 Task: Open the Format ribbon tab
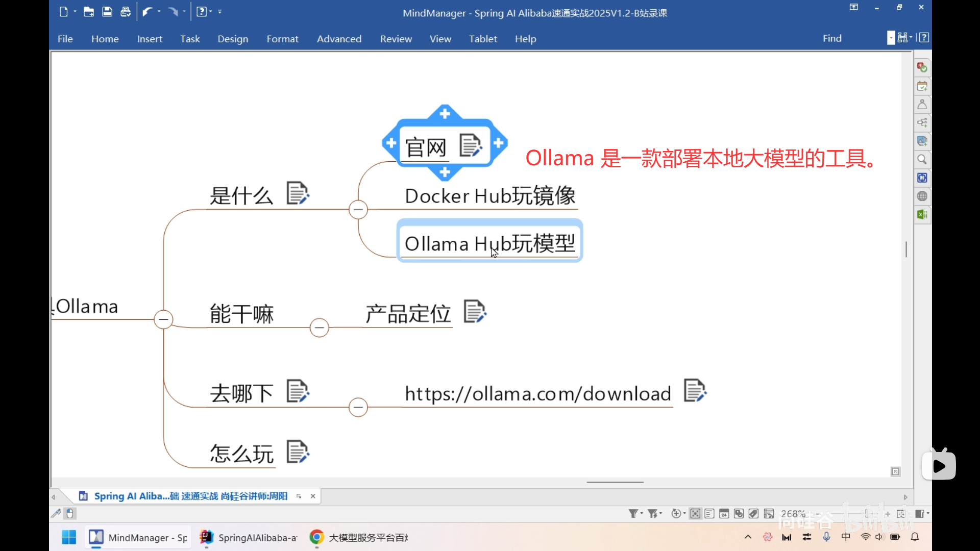tap(282, 39)
